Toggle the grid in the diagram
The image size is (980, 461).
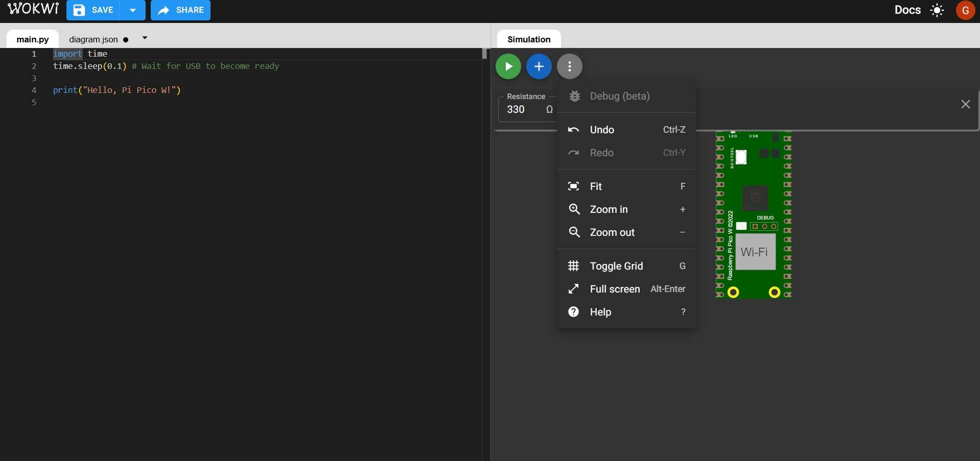click(x=573, y=266)
